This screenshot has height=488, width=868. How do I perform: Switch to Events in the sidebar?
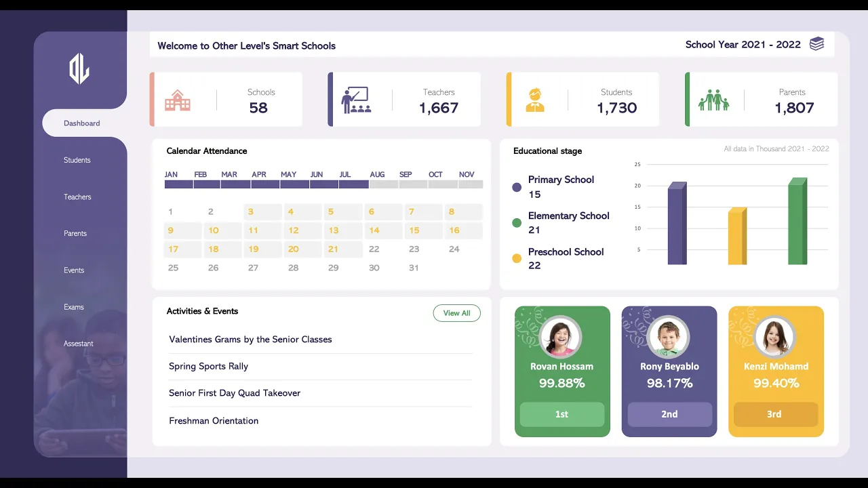pos(74,270)
